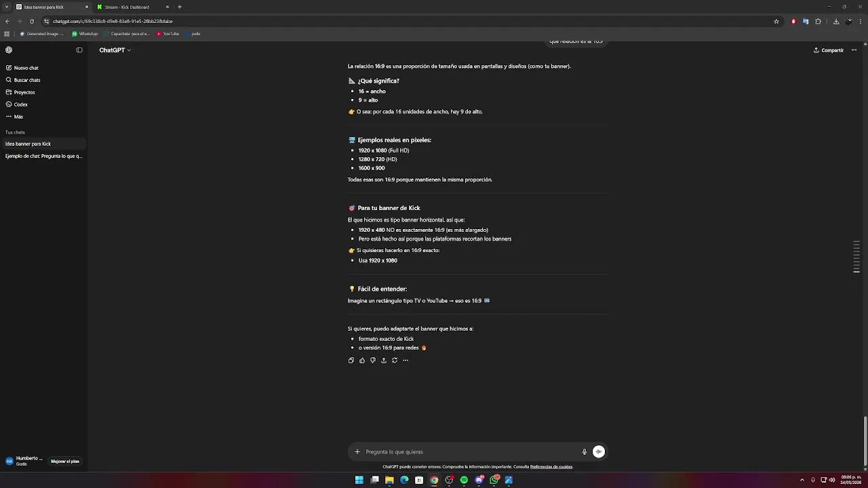Screen dimensions: 868x488
Task: Open the Windows Start menu
Action: point(359,480)
